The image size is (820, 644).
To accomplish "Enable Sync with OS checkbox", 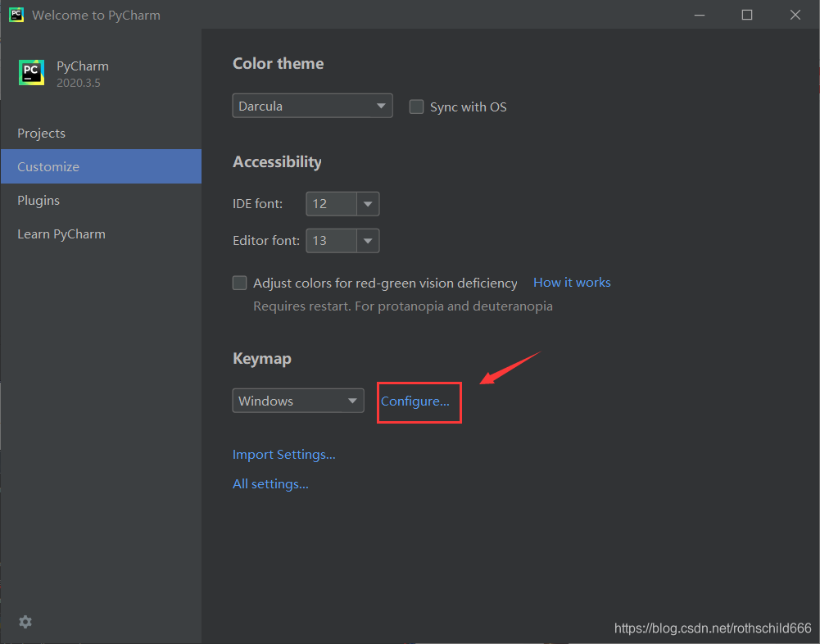I will click(x=417, y=107).
